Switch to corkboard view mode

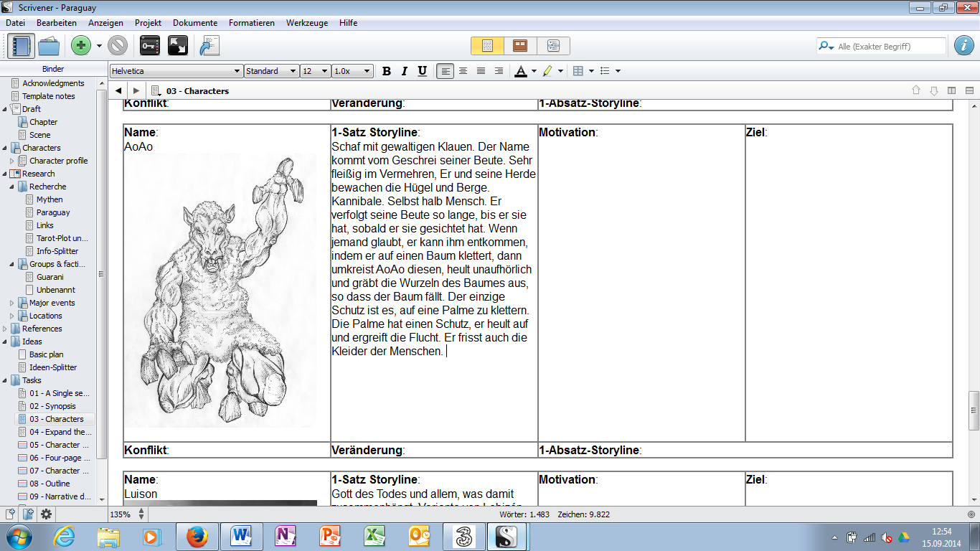(x=520, y=46)
